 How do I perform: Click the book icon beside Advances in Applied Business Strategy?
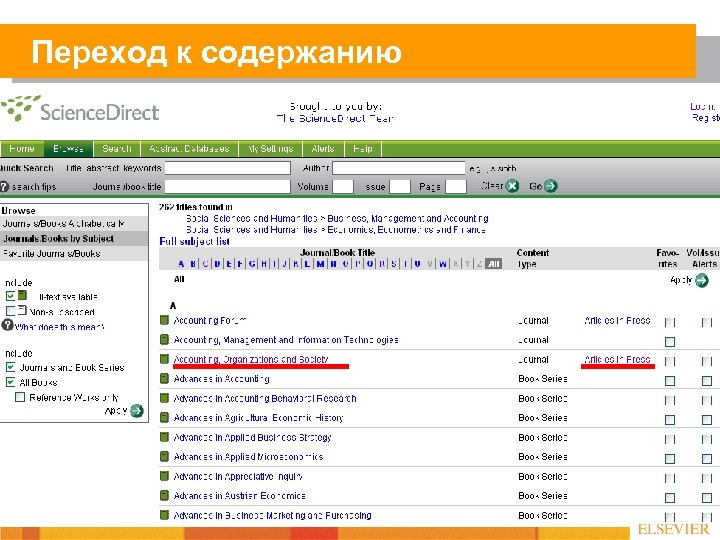(x=164, y=437)
